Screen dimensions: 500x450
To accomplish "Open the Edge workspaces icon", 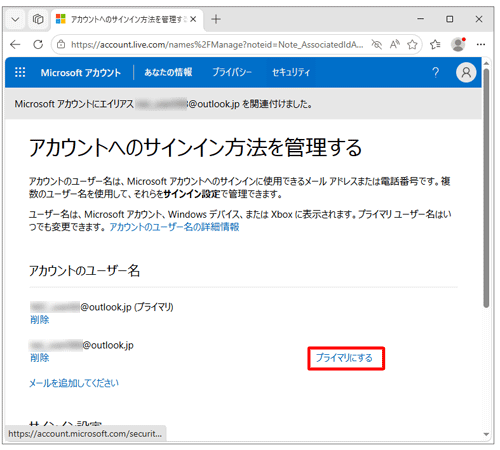I will 38,19.
